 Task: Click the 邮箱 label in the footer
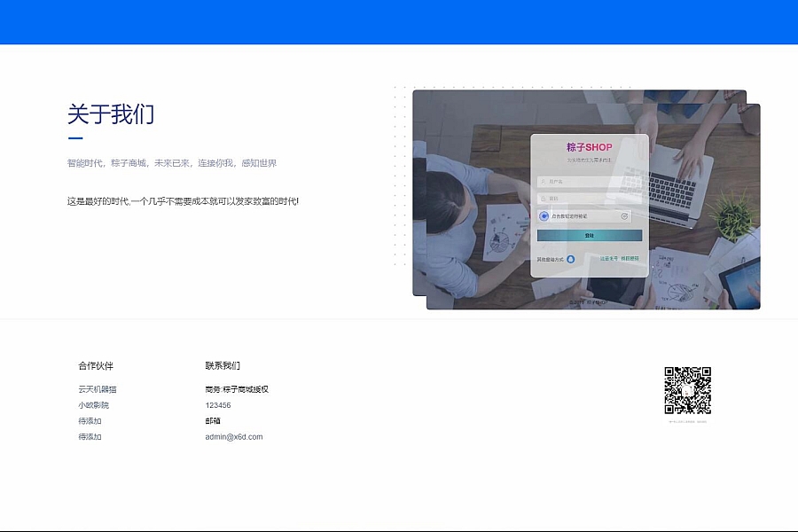(x=213, y=421)
